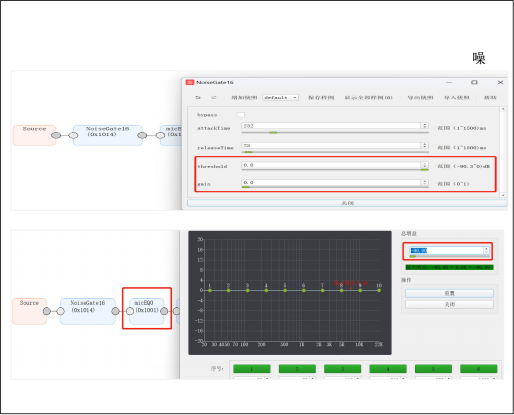Click the red NoiseGate16 title bar icon
The height and width of the screenshot is (415, 514).
tap(190, 82)
